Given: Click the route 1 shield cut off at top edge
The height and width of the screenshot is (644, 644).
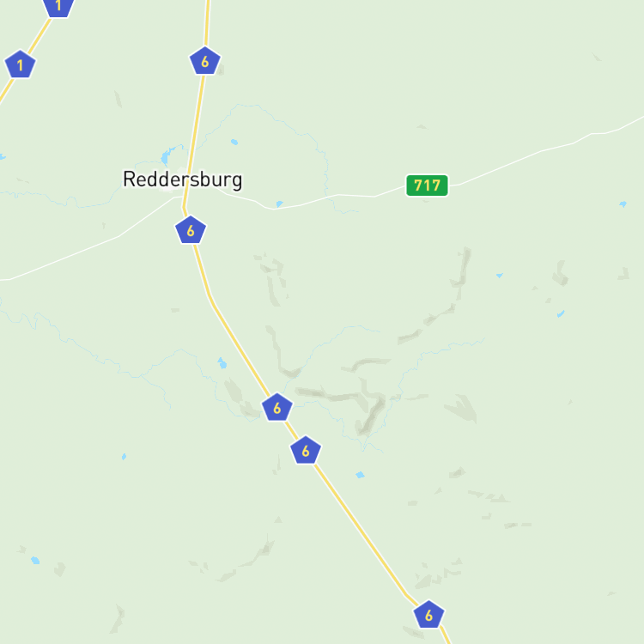Looking at the screenshot, I should coord(58,7).
